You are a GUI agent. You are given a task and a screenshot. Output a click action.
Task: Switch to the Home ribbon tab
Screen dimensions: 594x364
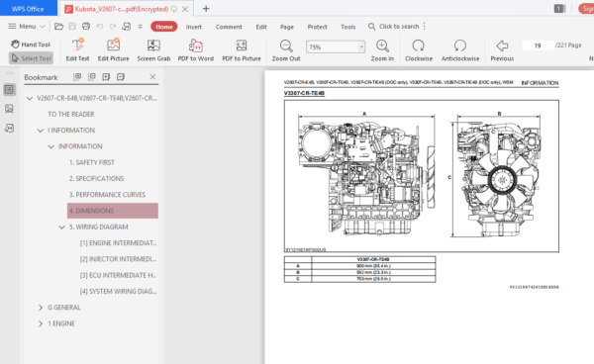(164, 27)
